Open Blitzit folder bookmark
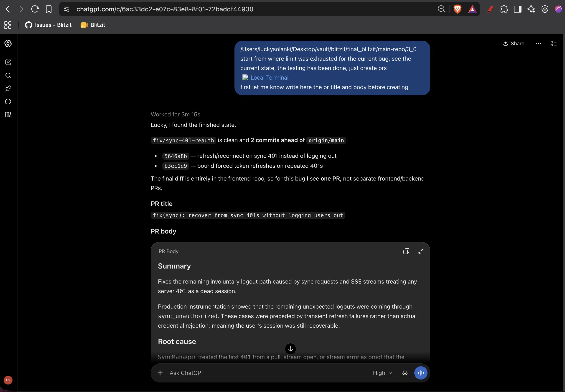The width and height of the screenshot is (565, 392). 93,25
